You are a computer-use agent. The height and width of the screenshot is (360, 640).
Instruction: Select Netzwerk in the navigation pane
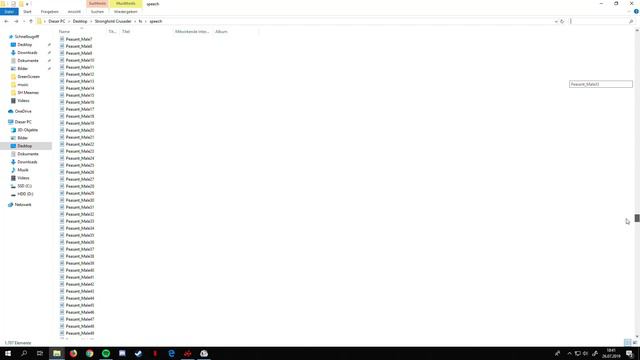pyautogui.click(x=23, y=204)
